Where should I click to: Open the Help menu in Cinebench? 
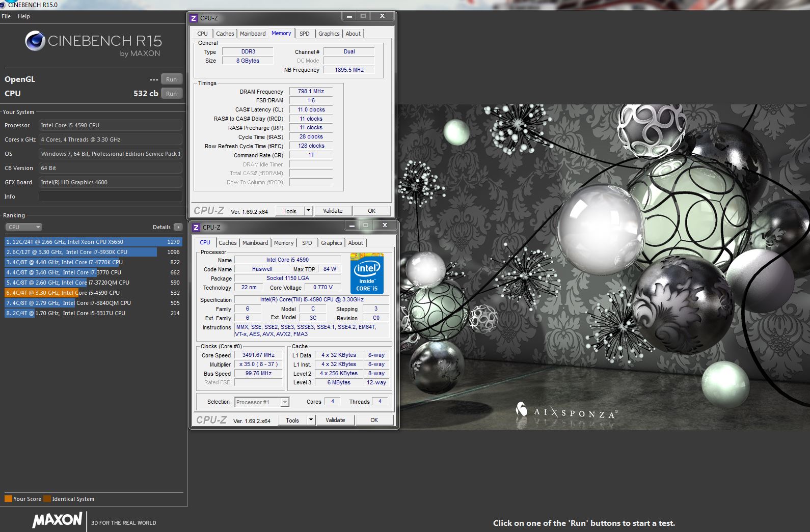tap(24, 16)
